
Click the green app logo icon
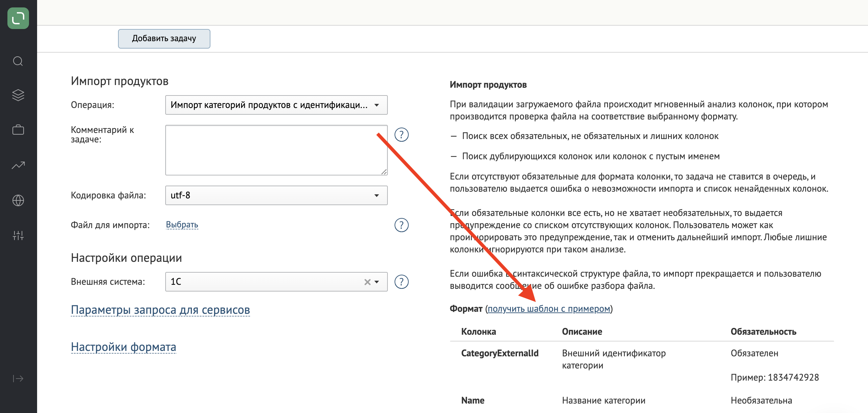[x=18, y=18]
